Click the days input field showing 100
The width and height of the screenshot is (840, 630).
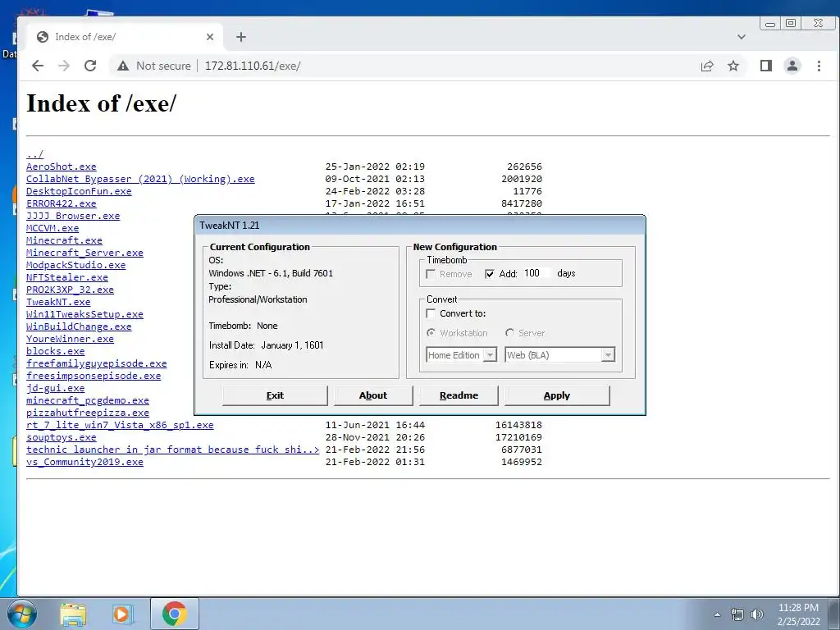(536, 273)
